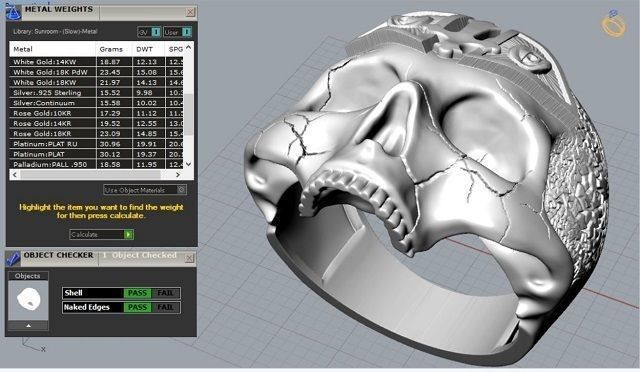Click the 19.37 DWT value
The height and width of the screenshot is (372, 640).
coord(147,154)
